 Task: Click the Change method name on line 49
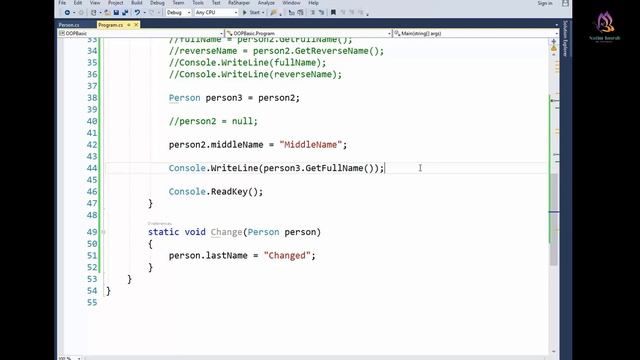pyautogui.click(x=227, y=232)
